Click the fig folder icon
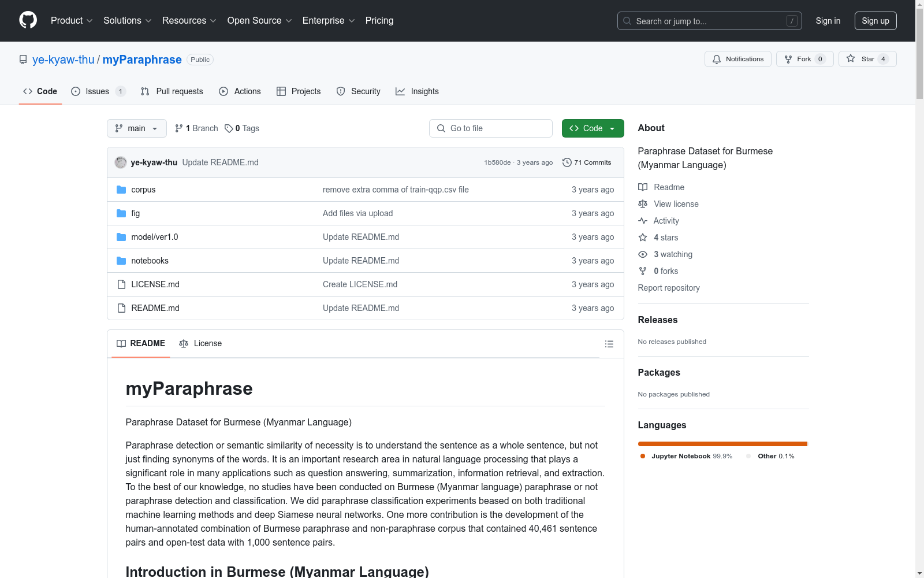This screenshot has width=924, height=578. click(121, 213)
